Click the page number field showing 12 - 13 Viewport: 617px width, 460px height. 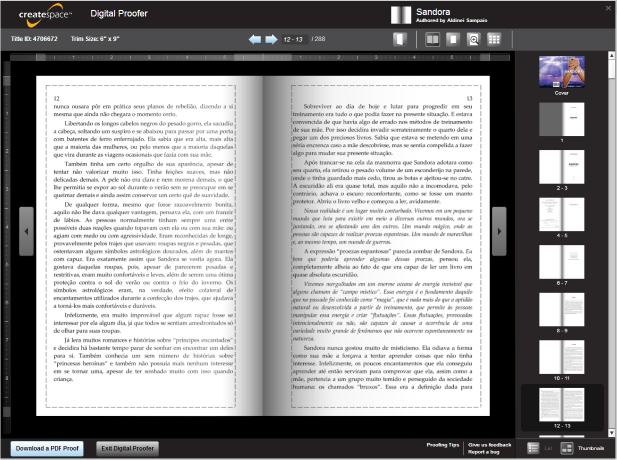coord(294,40)
